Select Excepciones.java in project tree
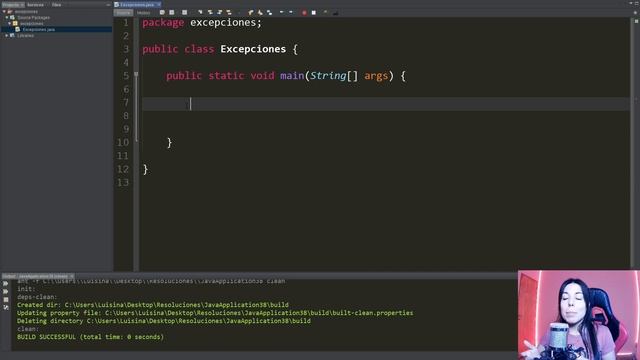Screen dimensions: 640x360 pos(38,29)
